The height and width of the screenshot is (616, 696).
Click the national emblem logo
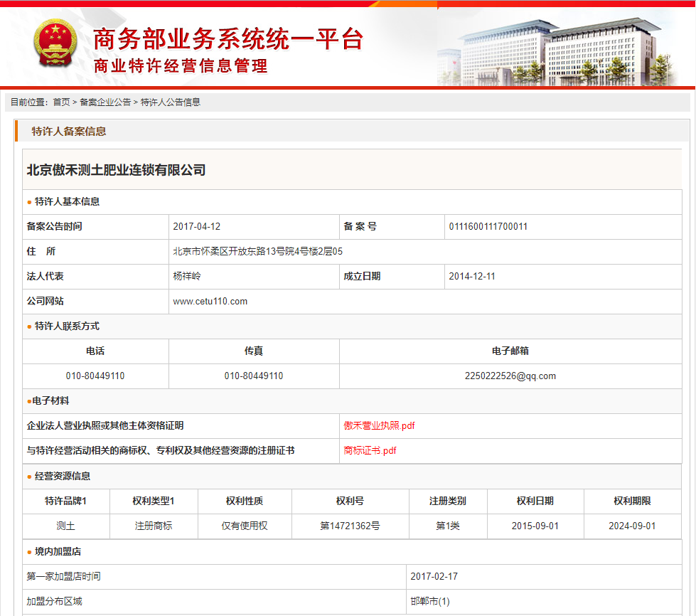55,43
